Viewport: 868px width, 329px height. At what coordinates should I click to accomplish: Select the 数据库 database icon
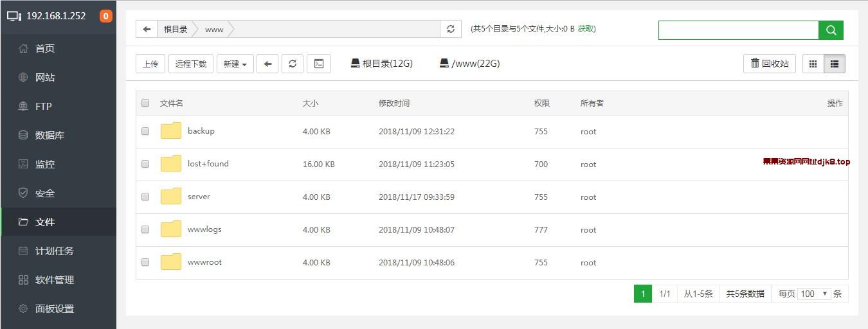pos(24,135)
